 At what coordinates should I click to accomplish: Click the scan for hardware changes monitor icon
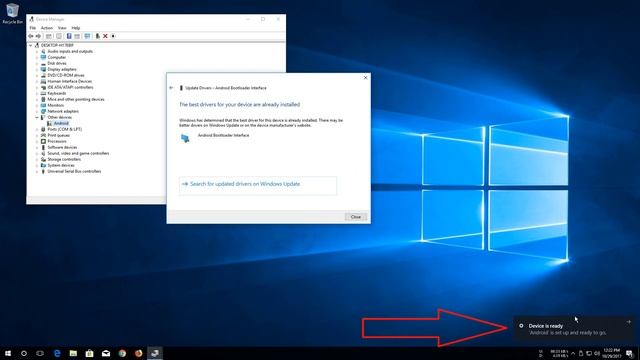click(87, 36)
